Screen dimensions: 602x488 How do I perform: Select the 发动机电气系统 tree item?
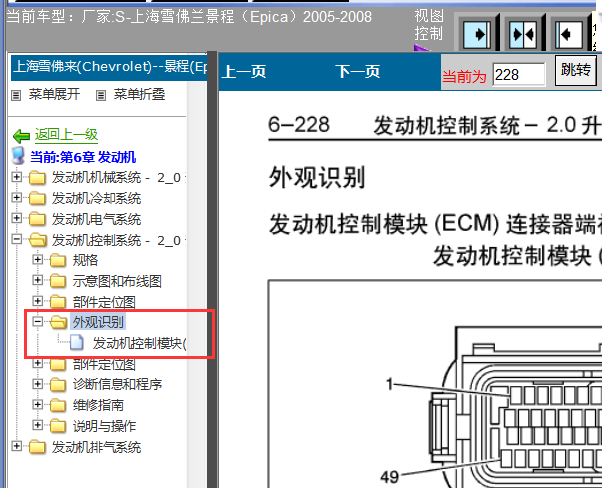click(96, 219)
